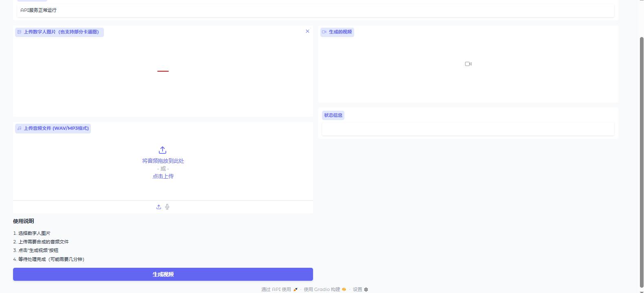Click 点击上传 to upload audio

click(x=163, y=176)
